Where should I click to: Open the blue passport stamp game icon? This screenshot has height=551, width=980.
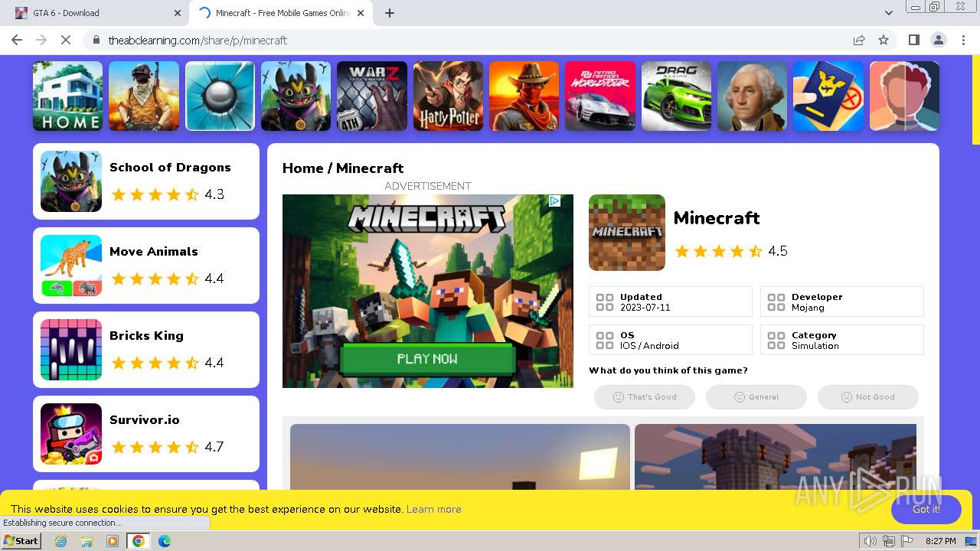[x=828, y=96]
